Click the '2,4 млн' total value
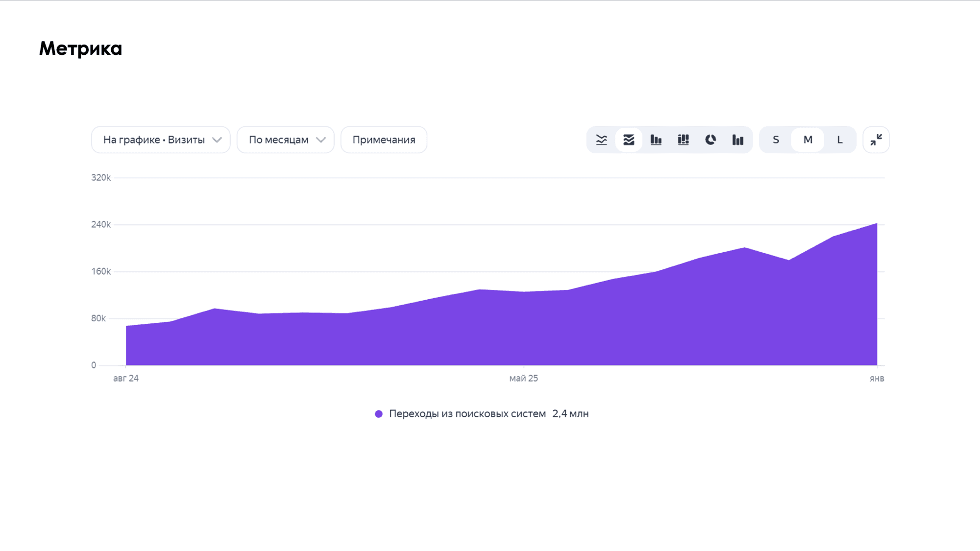 pyautogui.click(x=570, y=414)
